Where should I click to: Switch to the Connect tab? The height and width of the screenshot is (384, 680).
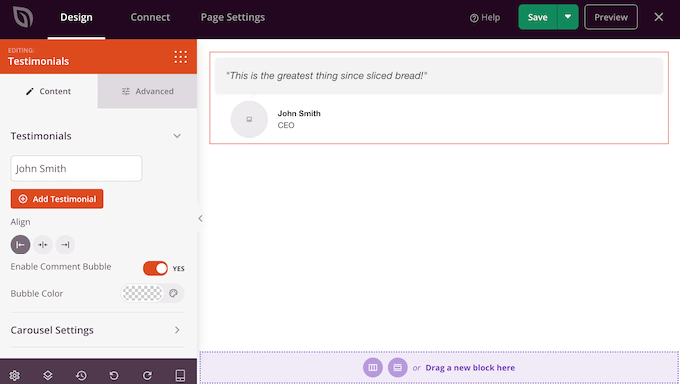click(150, 17)
